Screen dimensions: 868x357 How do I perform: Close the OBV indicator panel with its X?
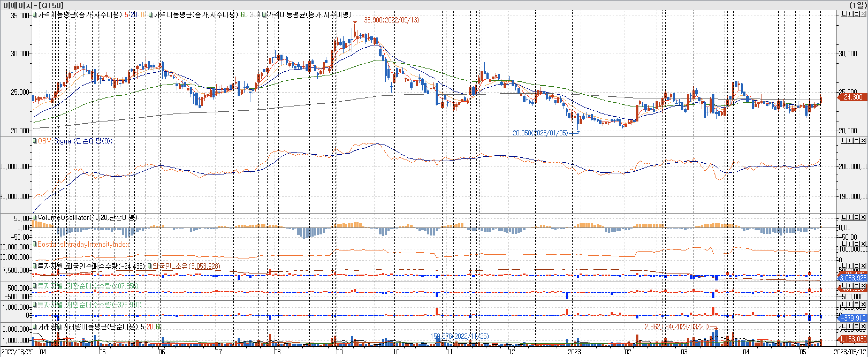point(863,140)
